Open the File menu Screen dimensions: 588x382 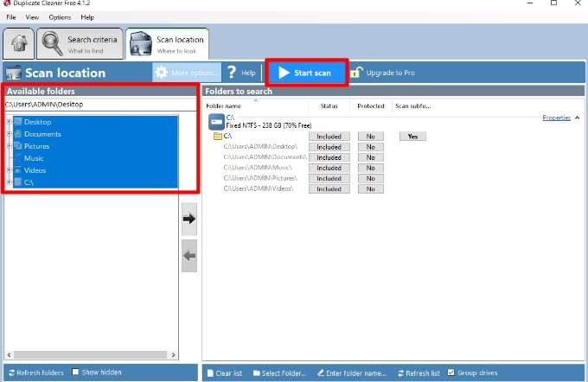(x=11, y=17)
